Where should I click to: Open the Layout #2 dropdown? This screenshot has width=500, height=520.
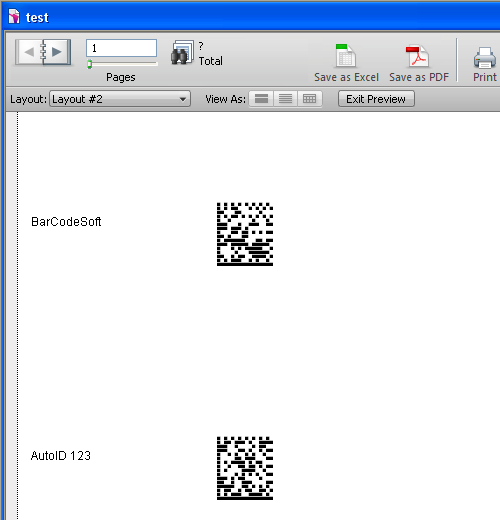click(x=120, y=99)
